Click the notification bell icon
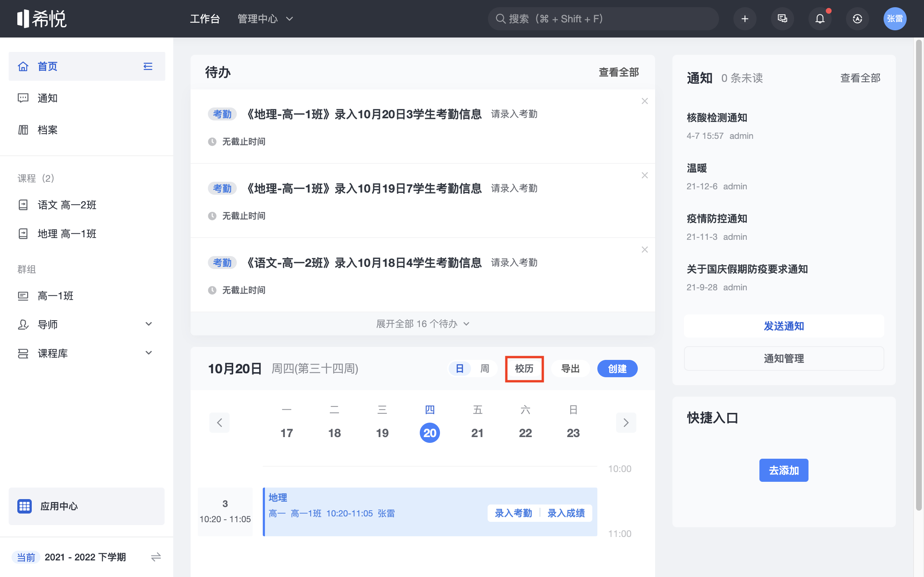This screenshot has height=577, width=924. [x=820, y=19]
